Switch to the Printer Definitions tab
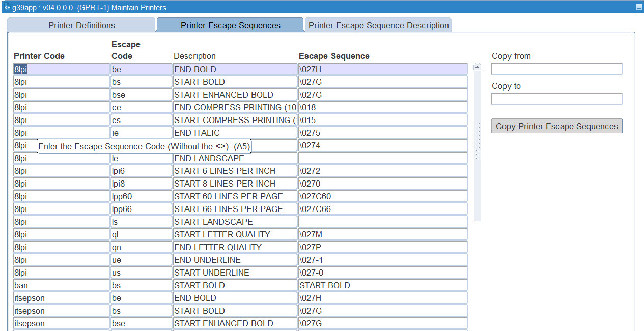Screen dimensions: 644x331 tap(81, 24)
